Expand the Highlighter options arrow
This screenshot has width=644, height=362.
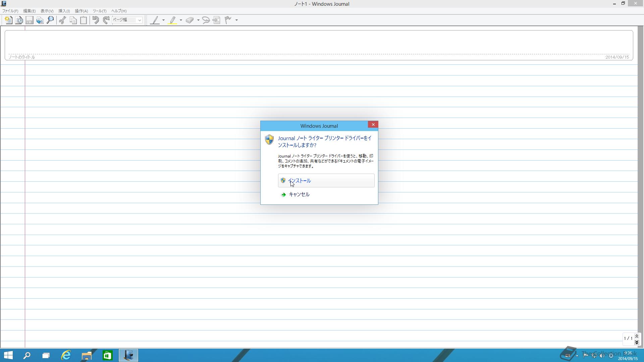point(181,20)
